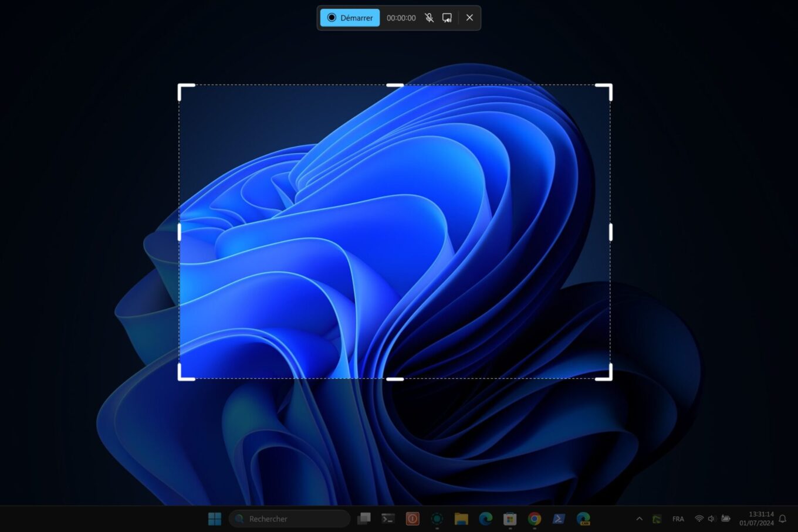Click the volume speaker tray icon
This screenshot has height=532, width=798.
(712, 519)
